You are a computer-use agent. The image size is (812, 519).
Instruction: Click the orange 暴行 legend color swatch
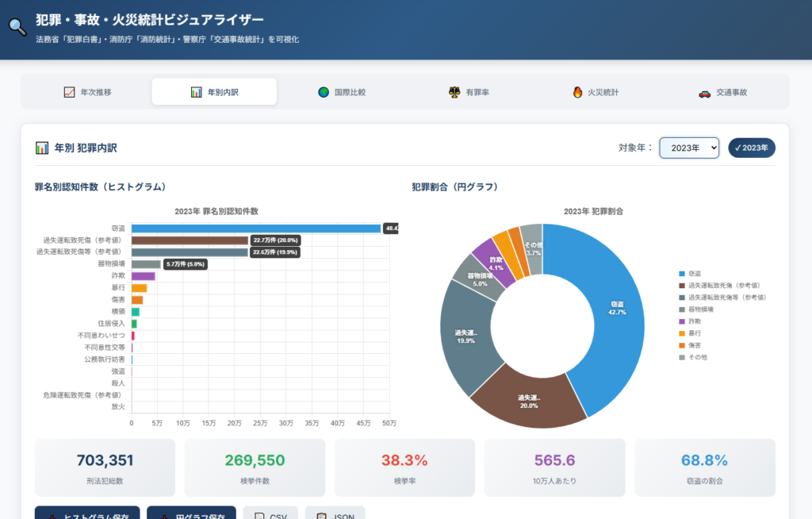point(681,333)
